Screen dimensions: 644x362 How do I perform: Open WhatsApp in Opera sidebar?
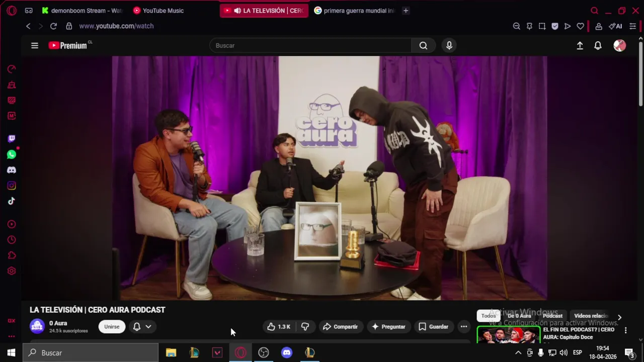click(x=12, y=154)
